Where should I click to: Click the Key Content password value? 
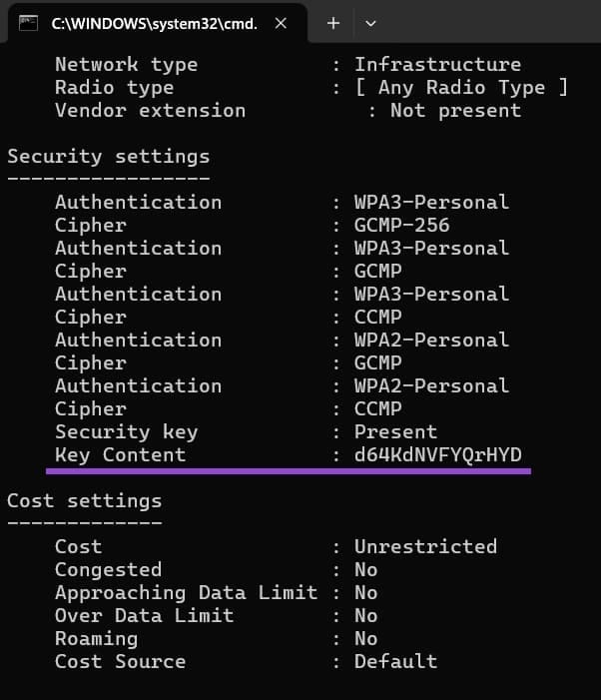pos(437,455)
